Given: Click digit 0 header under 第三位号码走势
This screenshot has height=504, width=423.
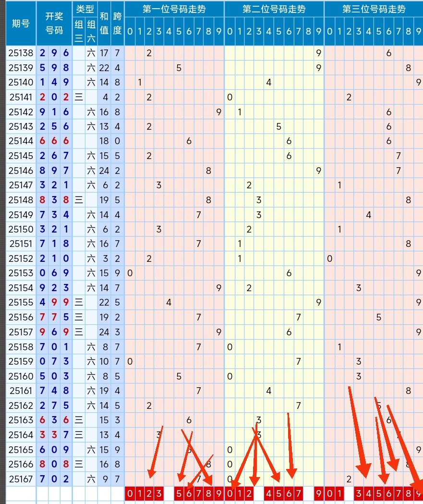Looking at the screenshot, I should click(329, 32).
